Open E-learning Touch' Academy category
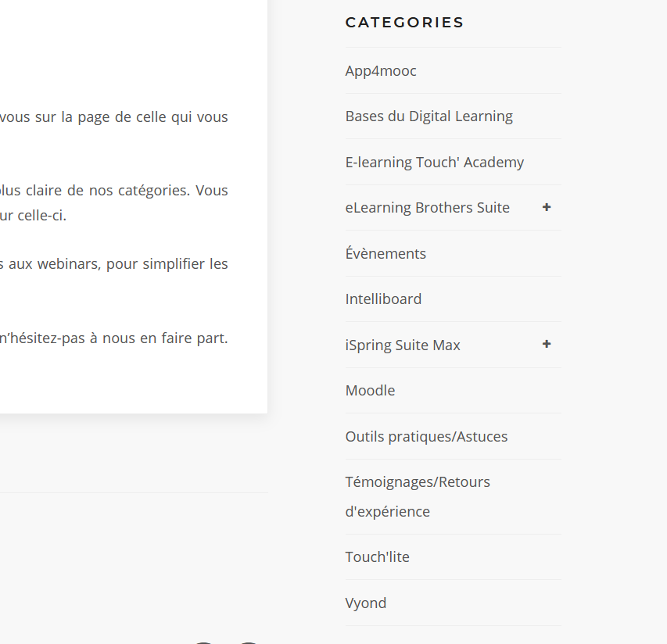This screenshot has width=667, height=644. coord(434,163)
